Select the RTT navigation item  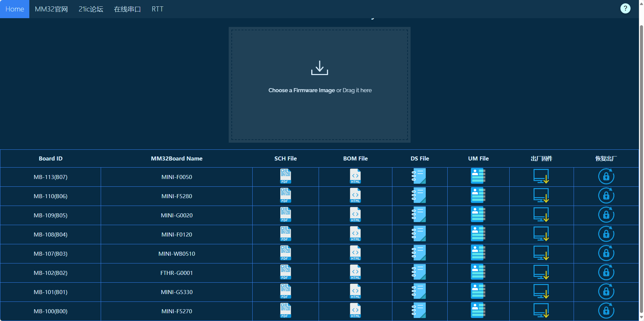click(x=157, y=9)
